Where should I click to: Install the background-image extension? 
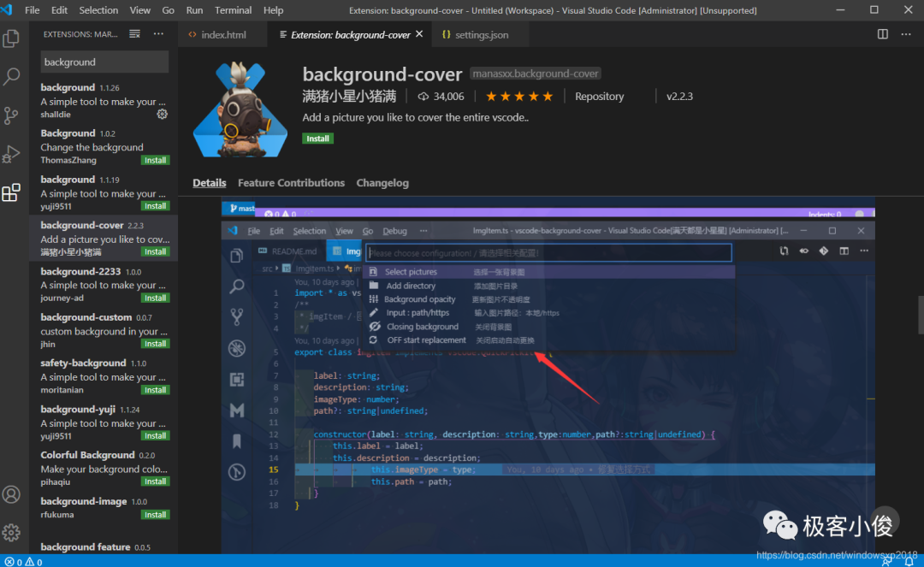click(x=156, y=515)
